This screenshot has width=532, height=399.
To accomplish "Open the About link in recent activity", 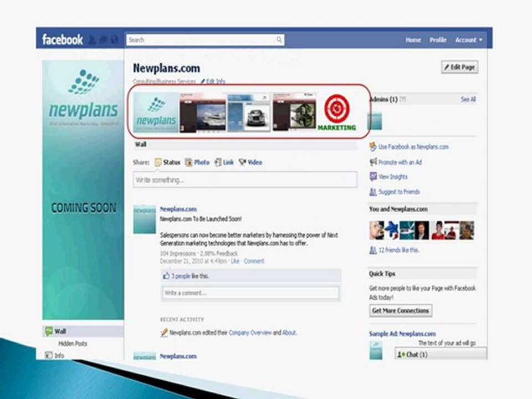I will pyautogui.click(x=289, y=332).
